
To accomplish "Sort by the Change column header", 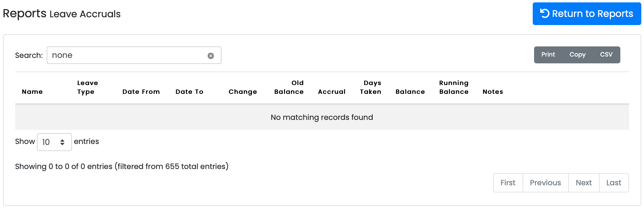I will (x=243, y=92).
